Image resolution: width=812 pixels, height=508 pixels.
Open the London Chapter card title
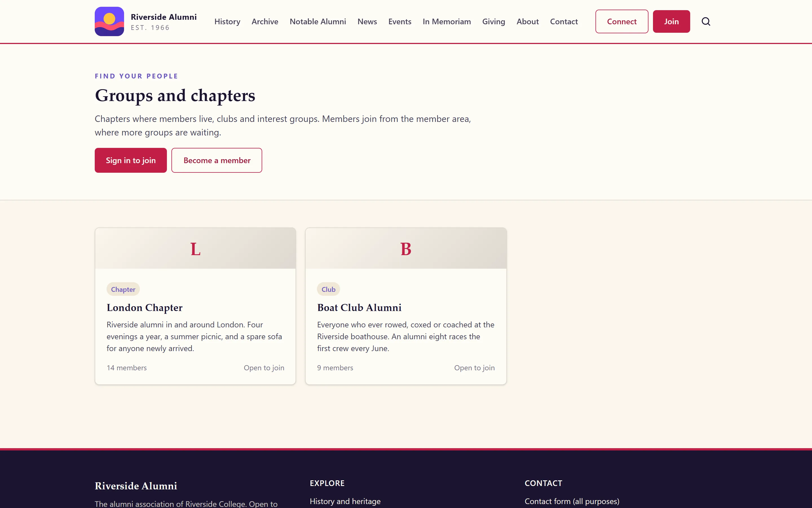pos(145,307)
